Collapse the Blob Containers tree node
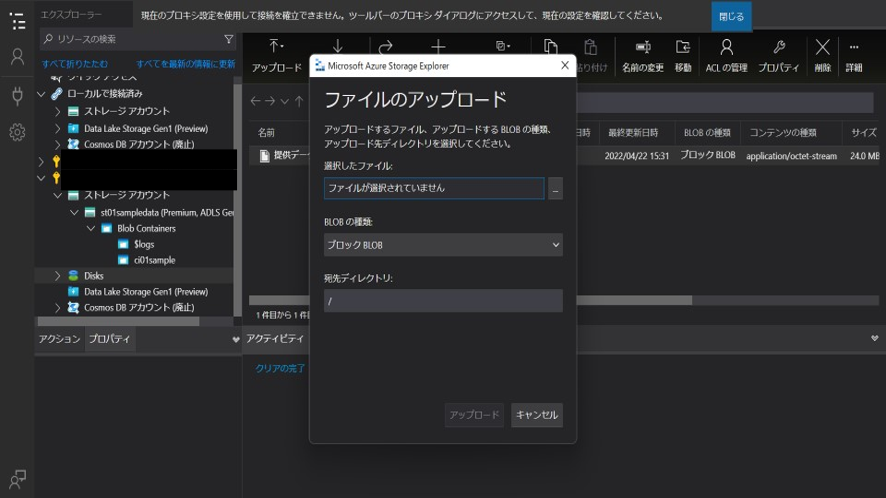This screenshot has height=498, width=886. coord(91,228)
